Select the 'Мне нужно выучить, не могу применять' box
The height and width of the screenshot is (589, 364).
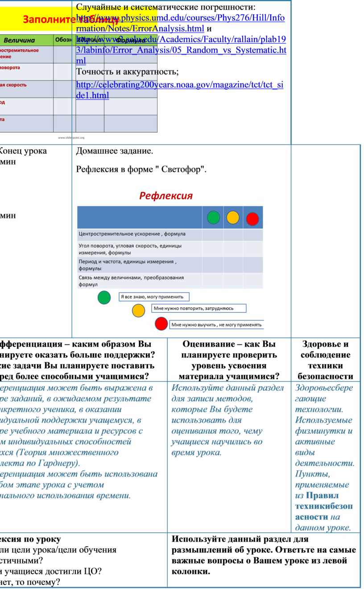[x=217, y=325]
